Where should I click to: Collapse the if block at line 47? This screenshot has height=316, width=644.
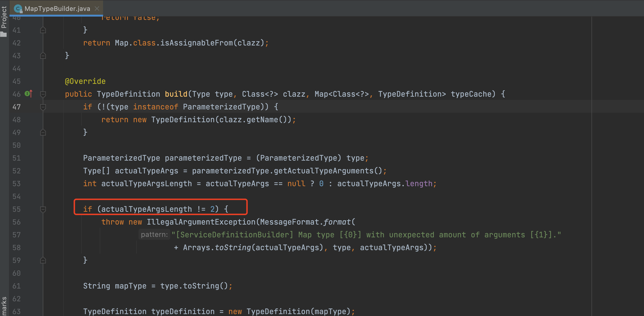click(43, 107)
